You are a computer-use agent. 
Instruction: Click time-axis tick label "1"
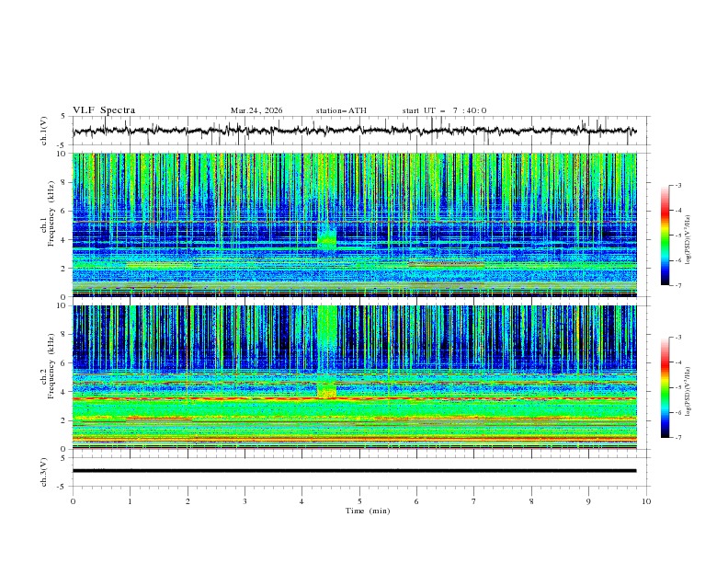[x=130, y=501]
